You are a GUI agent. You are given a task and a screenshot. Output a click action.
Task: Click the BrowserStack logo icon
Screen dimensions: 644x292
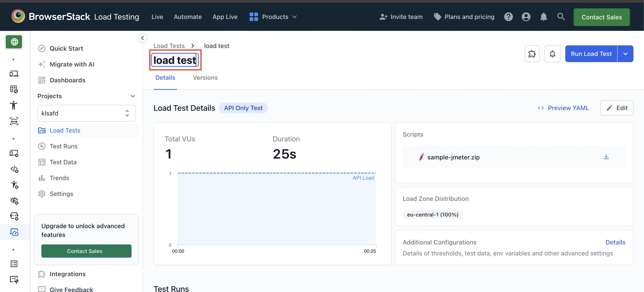[18, 16]
